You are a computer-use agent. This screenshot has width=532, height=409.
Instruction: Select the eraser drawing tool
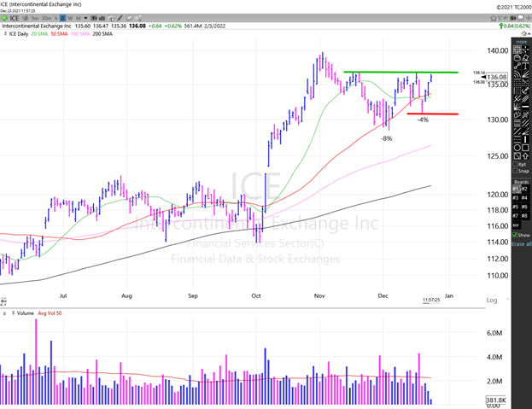525,58
